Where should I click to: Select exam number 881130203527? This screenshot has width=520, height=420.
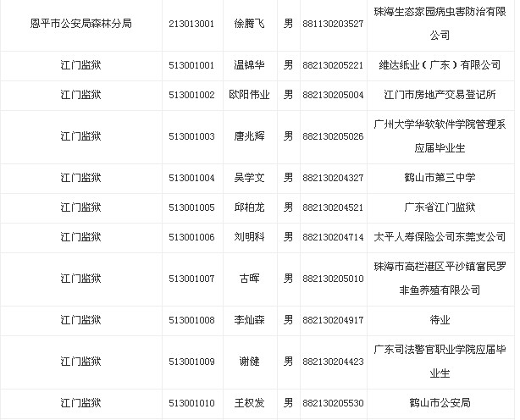point(334,25)
